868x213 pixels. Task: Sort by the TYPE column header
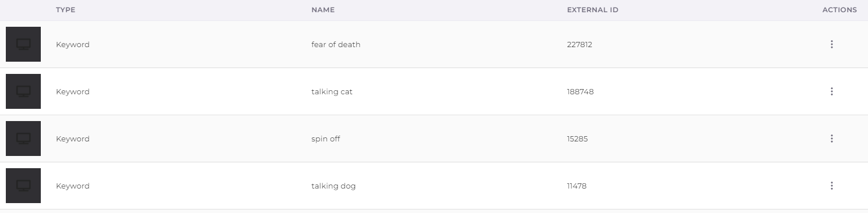point(66,10)
